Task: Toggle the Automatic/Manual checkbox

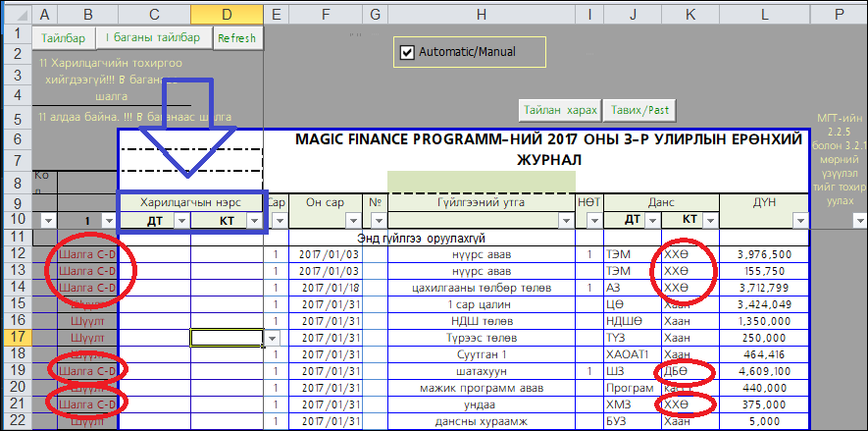Action: [x=408, y=52]
